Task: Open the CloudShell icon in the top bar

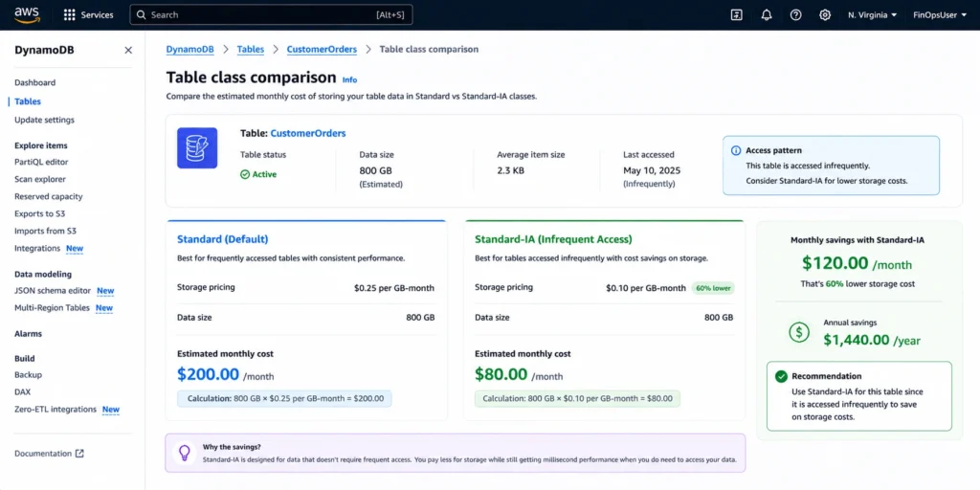Action: 737,15
